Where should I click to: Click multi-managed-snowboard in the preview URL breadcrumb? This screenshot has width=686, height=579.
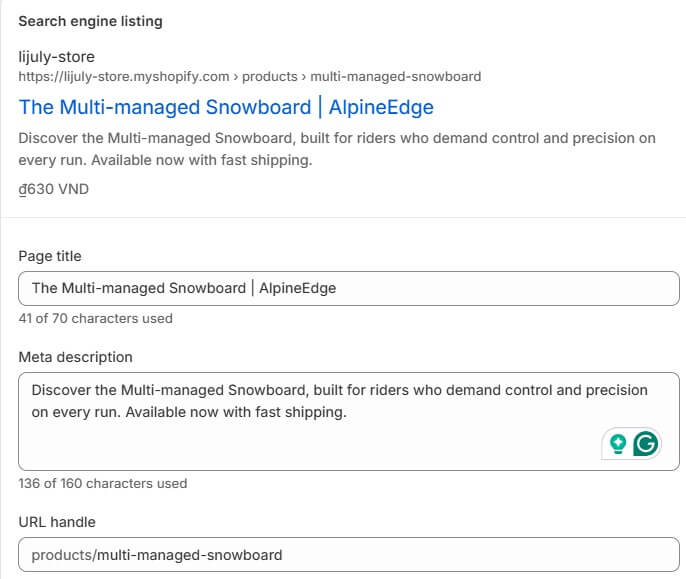[x=396, y=76]
